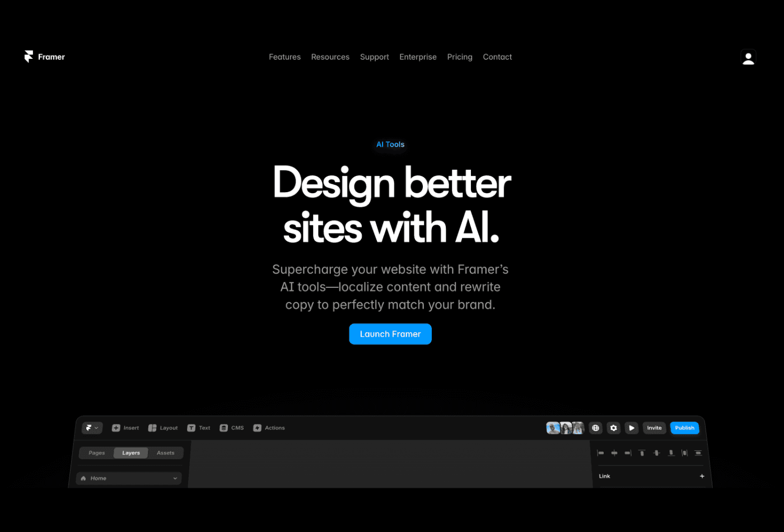The image size is (784, 532).
Task: Click the Invite button
Action: click(654, 428)
